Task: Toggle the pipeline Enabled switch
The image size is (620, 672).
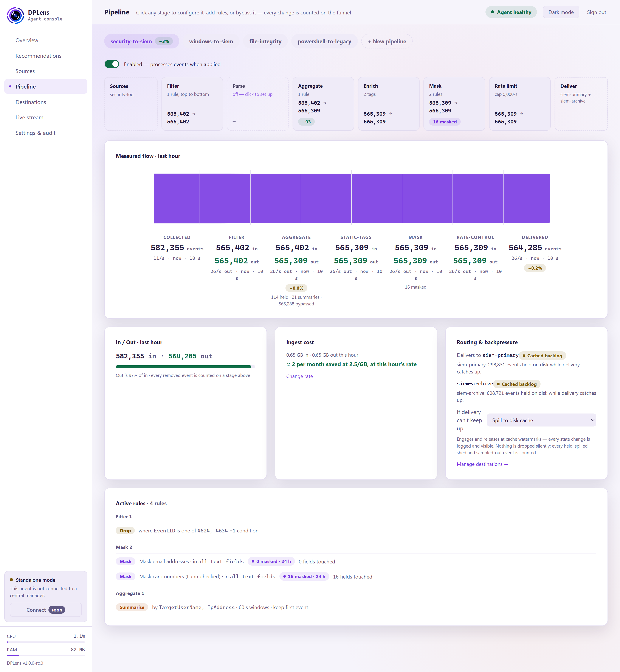Action: pyautogui.click(x=112, y=64)
